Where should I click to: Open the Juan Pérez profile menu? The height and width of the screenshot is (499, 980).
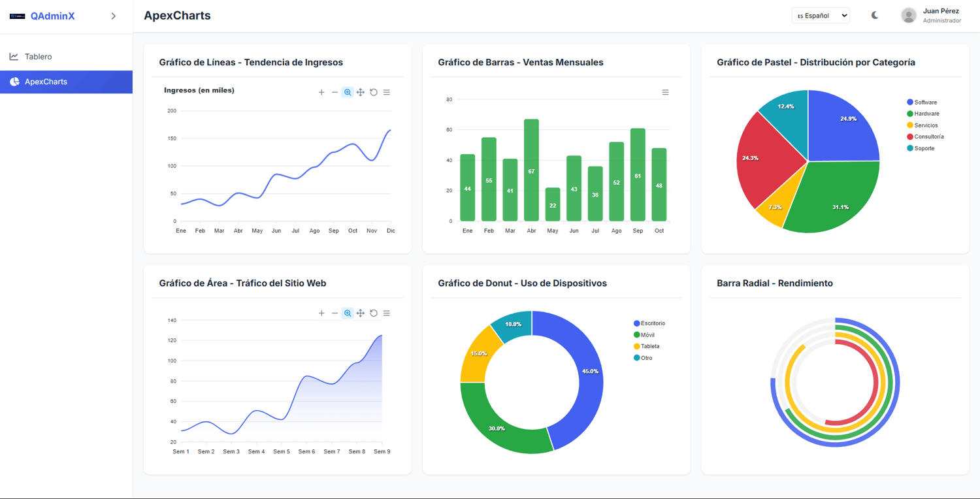(941, 16)
